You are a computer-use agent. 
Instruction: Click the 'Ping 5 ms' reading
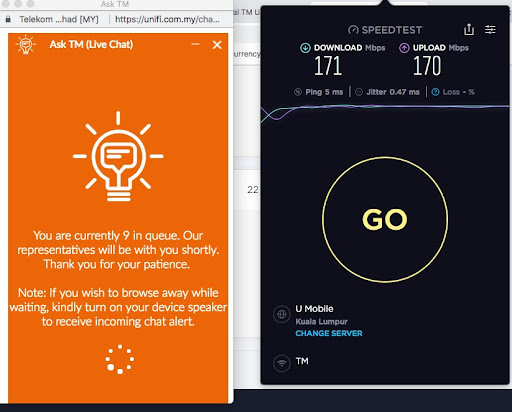click(324, 92)
